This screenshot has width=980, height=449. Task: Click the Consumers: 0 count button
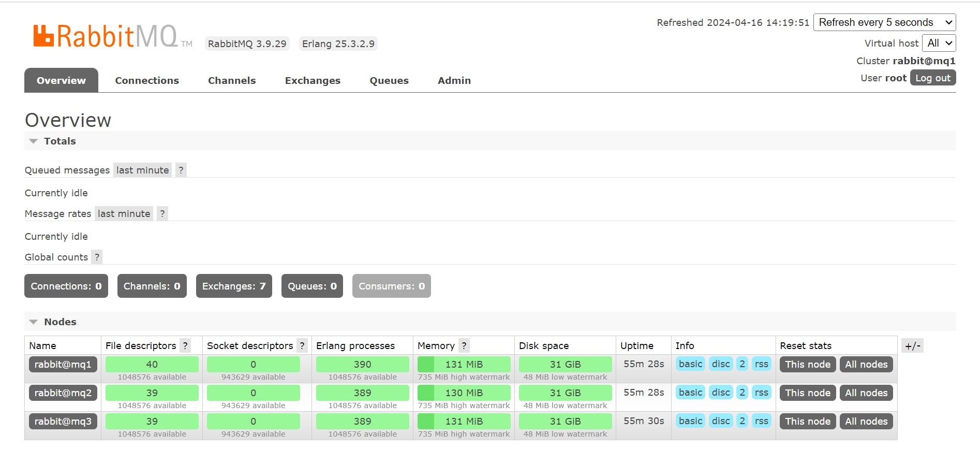point(392,286)
